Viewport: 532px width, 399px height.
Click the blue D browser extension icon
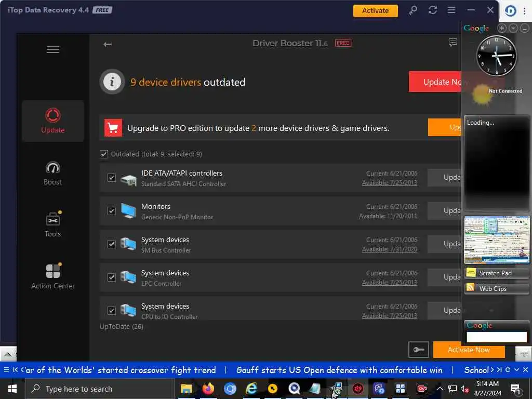pos(511,10)
